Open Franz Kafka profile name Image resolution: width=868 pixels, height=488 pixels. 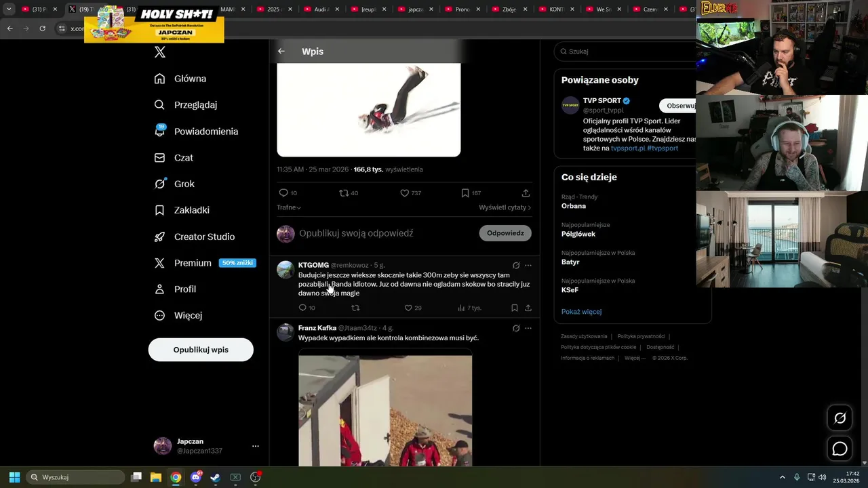(x=317, y=328)
